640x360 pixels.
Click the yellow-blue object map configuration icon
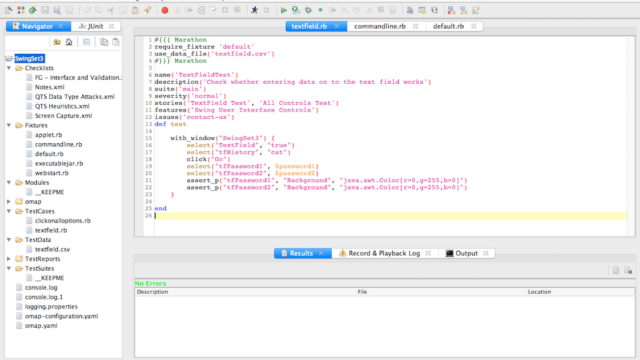pyautogui.click(x=464, y=10)
